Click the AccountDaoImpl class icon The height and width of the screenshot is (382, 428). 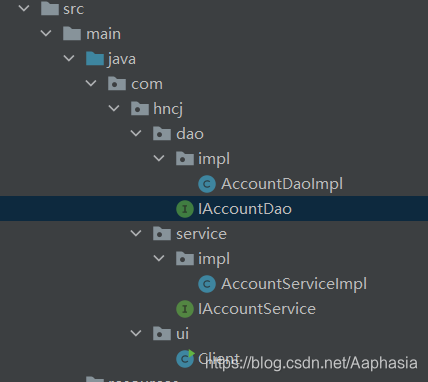tap(207, 184)
